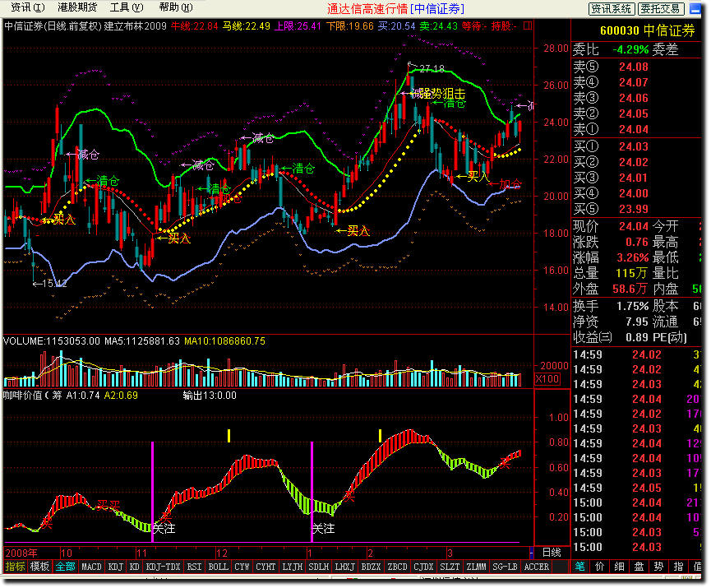Switch to the MACD indicator tab

[91, 567]
